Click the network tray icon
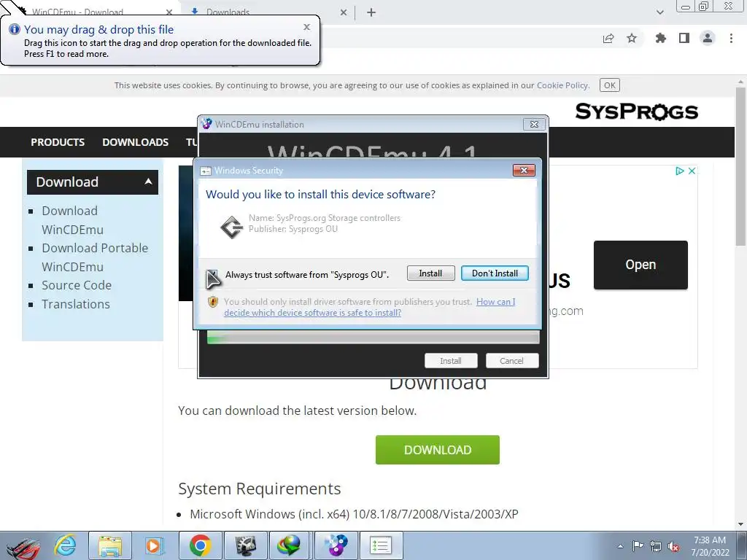 (x=656, y=546)
